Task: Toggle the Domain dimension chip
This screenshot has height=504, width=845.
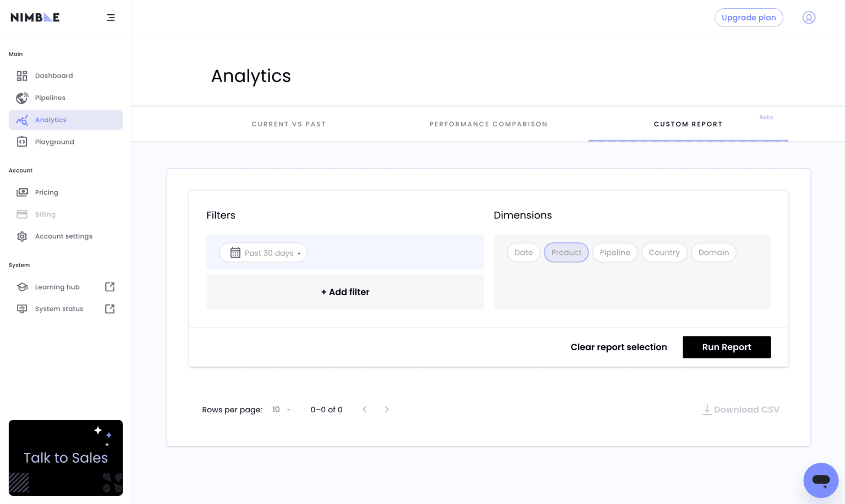Action: pyautogui.click(x=714, y=253)
